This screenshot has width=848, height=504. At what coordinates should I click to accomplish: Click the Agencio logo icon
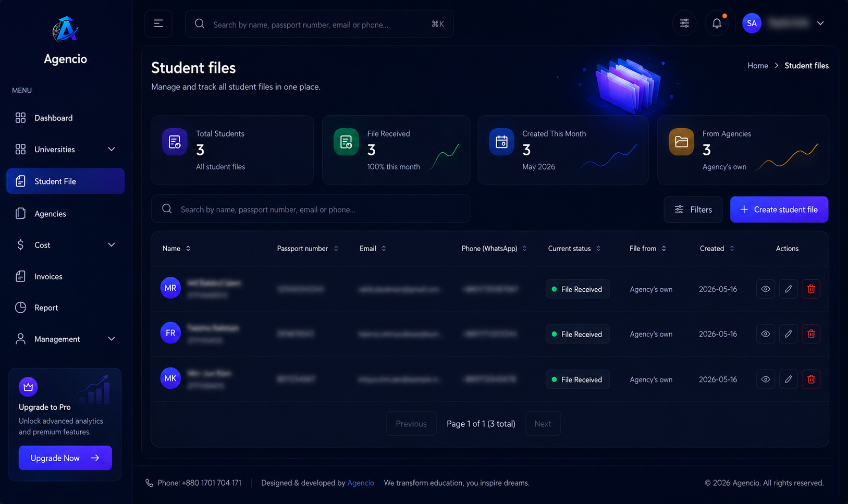(x=65, y=29)
